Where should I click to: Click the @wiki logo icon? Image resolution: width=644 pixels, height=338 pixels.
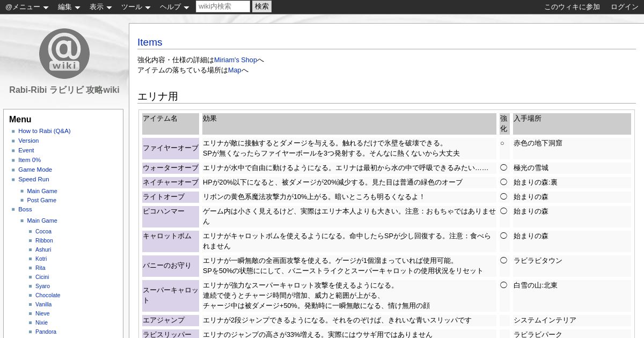pos(64,54)
